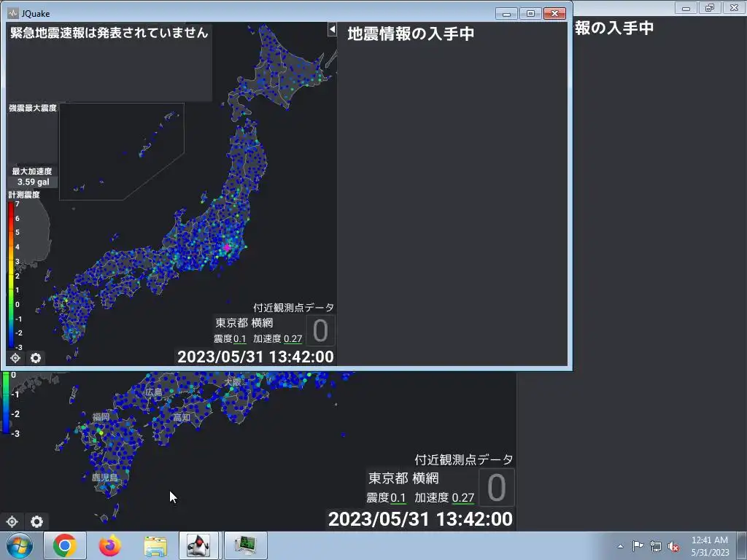This screenshot has height=560, width=747.
Task: Open the Action Center flag icon
Action: click(638, 546)
